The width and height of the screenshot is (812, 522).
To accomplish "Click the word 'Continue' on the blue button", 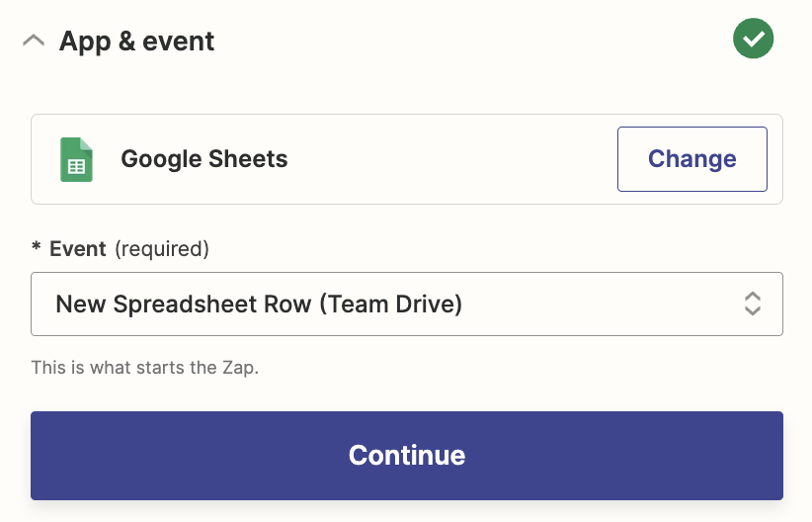I will [x=406, y=455].
